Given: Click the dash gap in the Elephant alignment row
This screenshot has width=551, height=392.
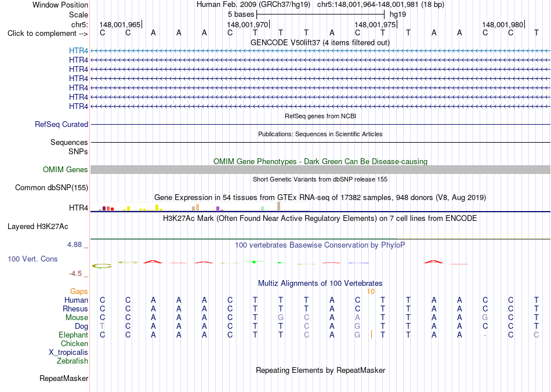Looking at the screenshot, I should (x=485, y=335).
